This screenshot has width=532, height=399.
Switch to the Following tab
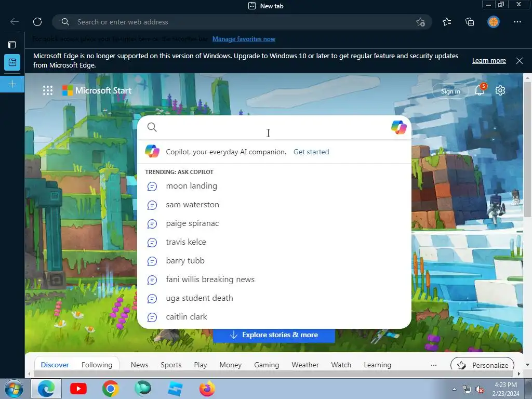click(x=97, y=365)
